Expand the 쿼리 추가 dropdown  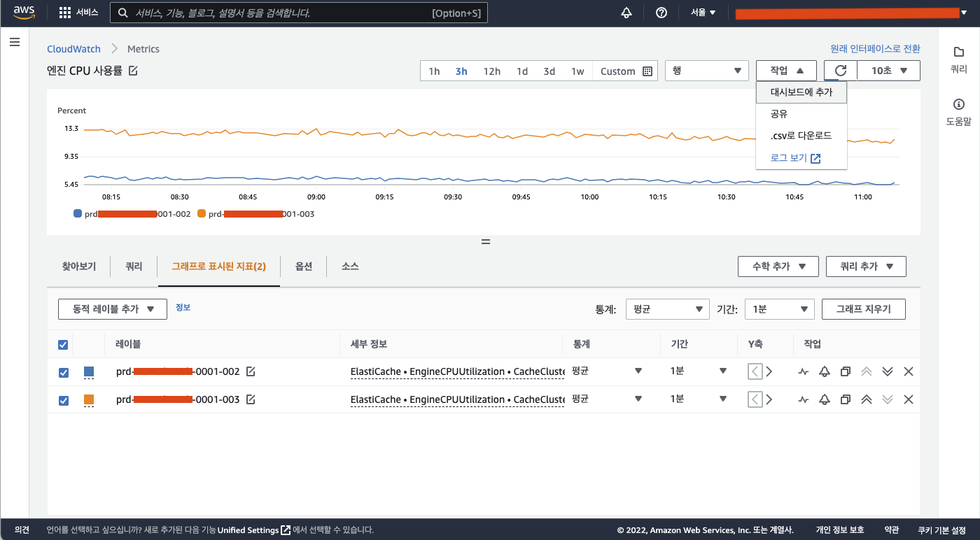866,267
